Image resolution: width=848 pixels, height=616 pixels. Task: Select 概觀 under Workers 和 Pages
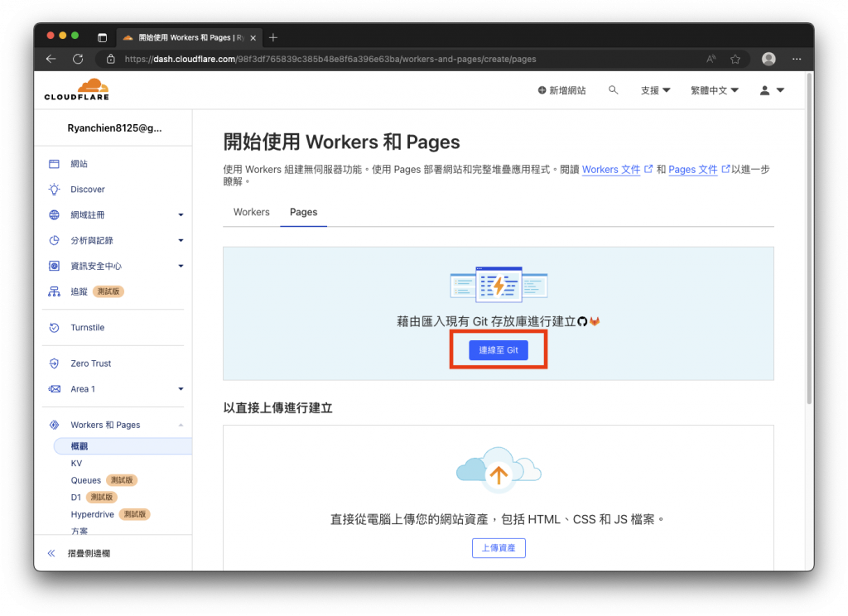tap(123, 446)
